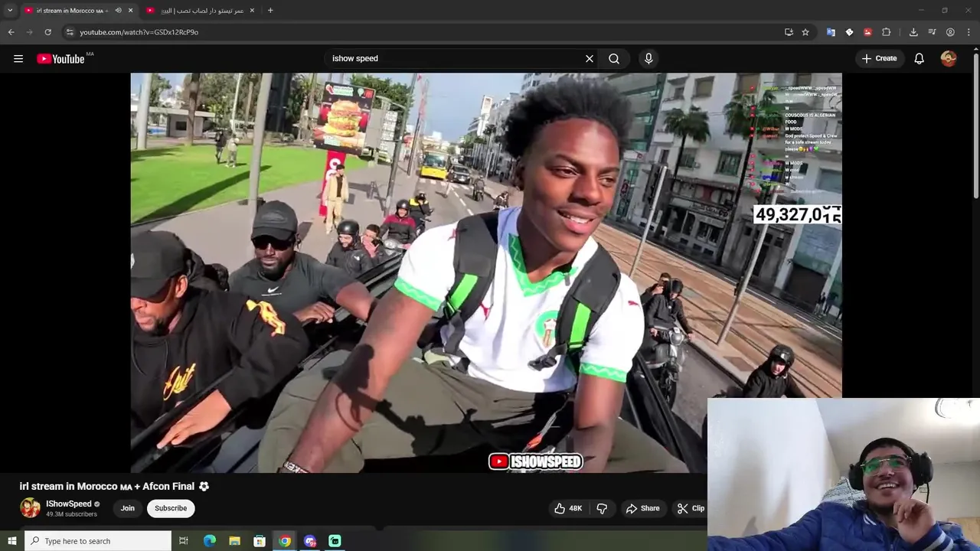The image size is (980, 551).
Task: Go to YouTube home via logo
Action: tap(60, 59)
